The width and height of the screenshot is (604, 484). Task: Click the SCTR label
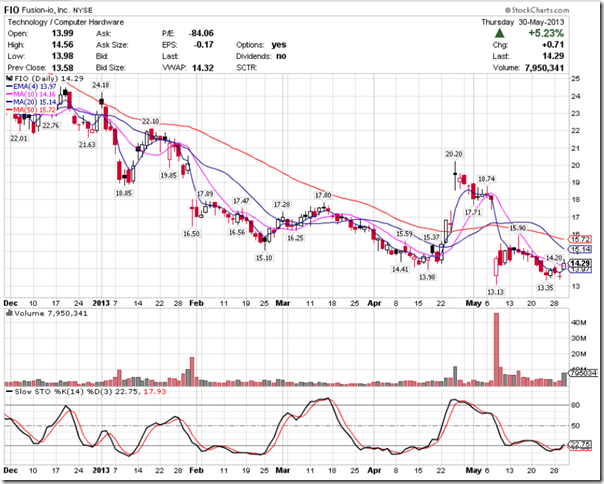click(247, 68)
